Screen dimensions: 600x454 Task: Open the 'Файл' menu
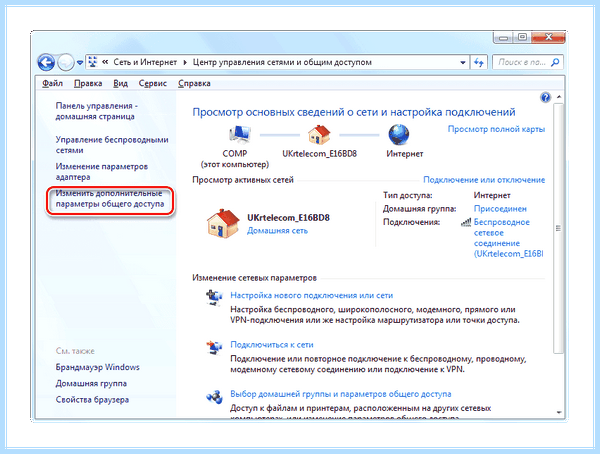coord(52,83)
